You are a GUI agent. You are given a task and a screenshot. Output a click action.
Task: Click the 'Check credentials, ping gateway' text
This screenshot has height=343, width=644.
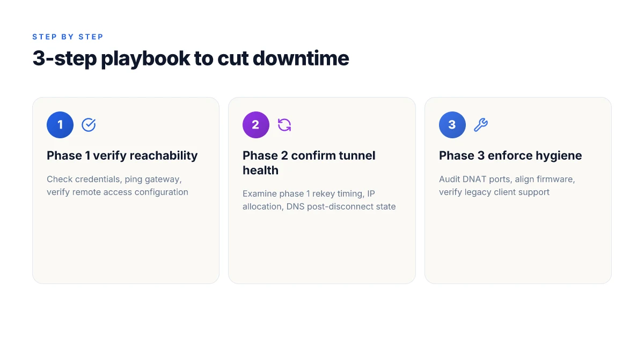[x=114, y=180]
